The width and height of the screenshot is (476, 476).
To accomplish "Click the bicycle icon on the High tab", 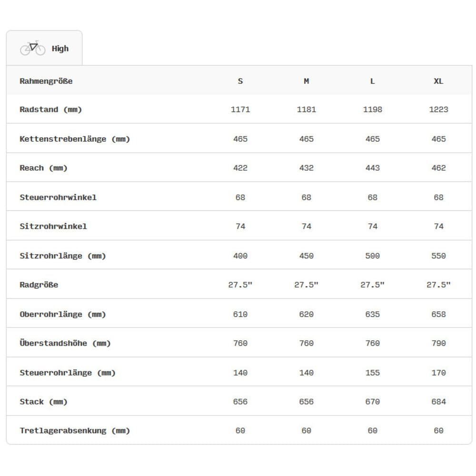I will point(32,48).
